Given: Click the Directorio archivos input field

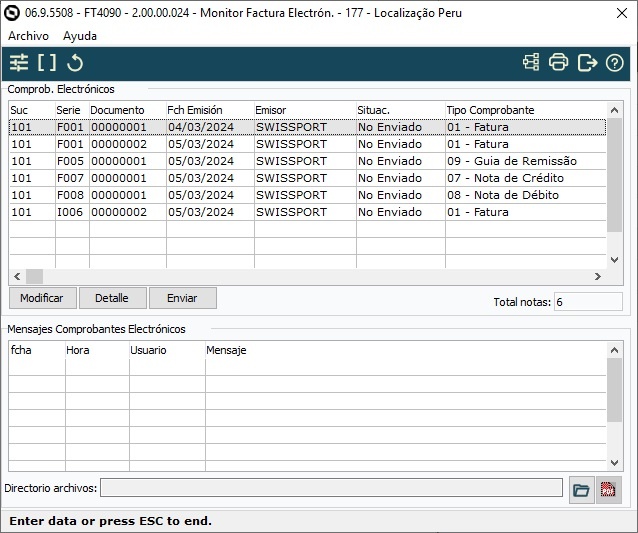Looking at the screenshot, I should 331,488.
